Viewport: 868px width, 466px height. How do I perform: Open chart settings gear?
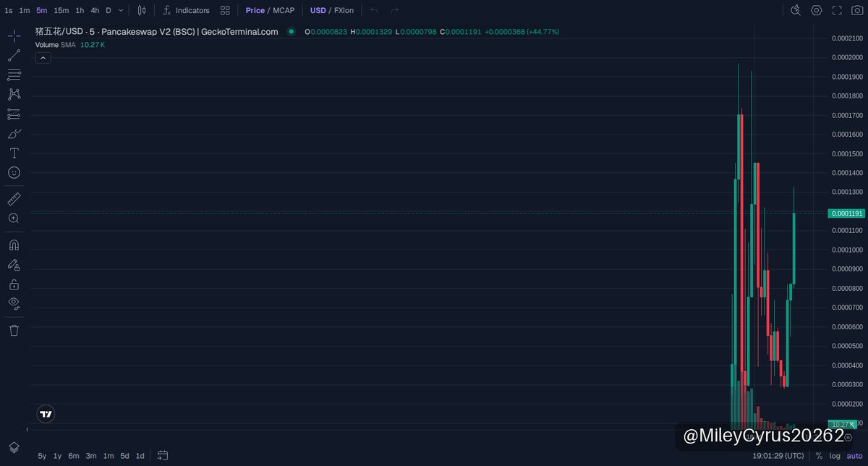coord(817,10)
